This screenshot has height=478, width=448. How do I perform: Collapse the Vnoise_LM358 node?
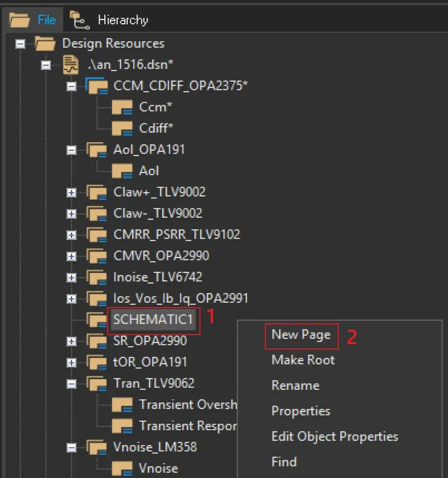click(71, 448)
